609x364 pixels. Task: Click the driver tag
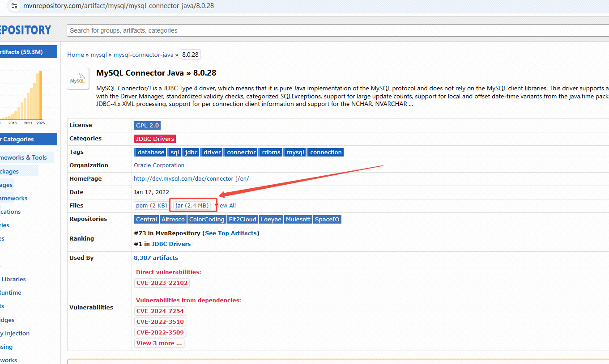212,152
